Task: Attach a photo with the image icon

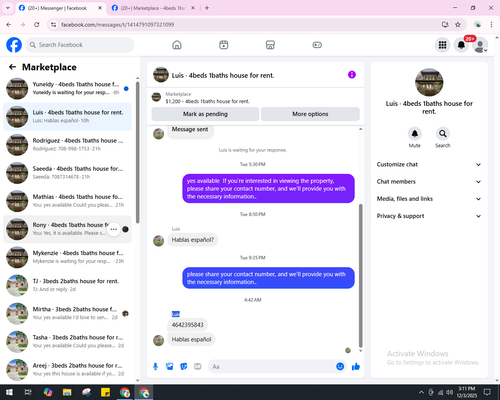Action: pos(170,367)
